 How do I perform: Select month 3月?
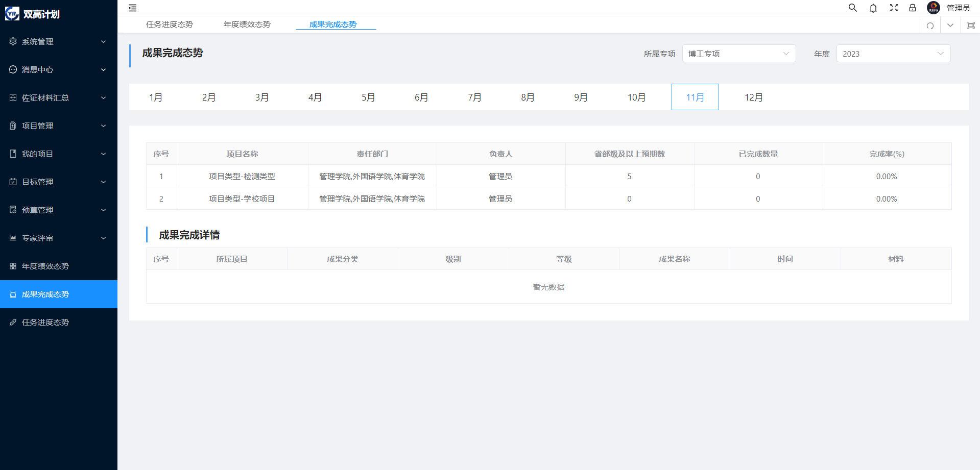coord(262,97)
